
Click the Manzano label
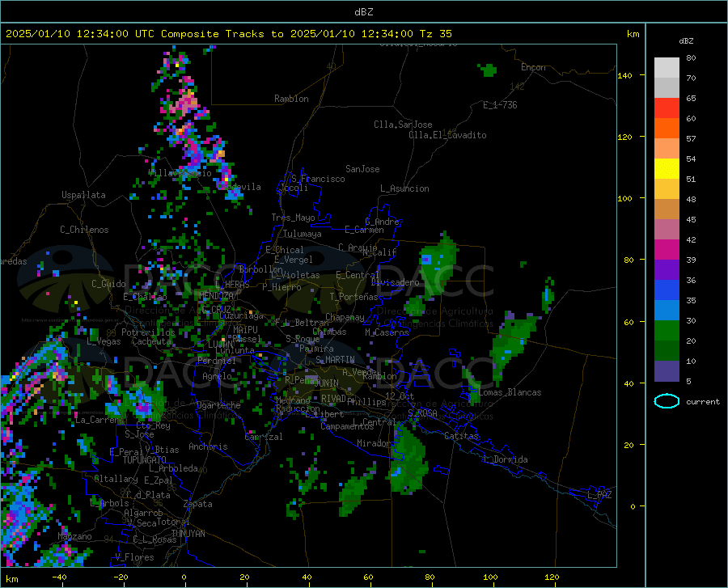click(74, 536)
